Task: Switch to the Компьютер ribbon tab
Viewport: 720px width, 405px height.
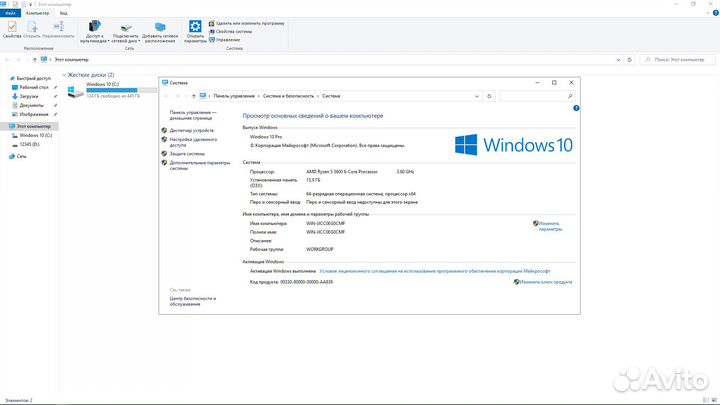Action: [38, 13]
